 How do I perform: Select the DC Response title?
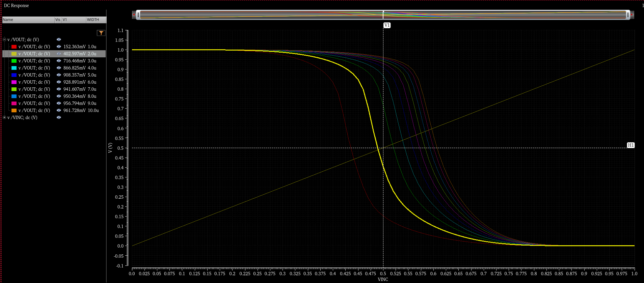pyautogui.click(x=16, y=5)
